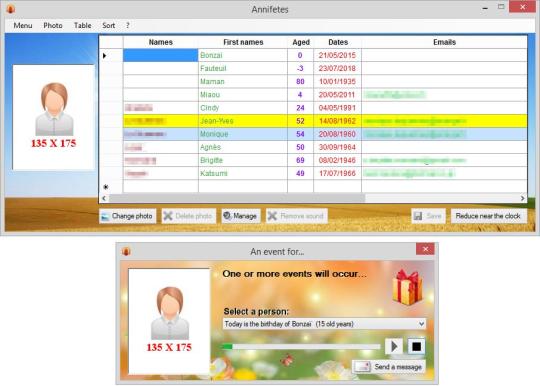This screenshot has width=540, height=386.
Task: Click the Send a message envelope button
Action: coord(389,367)
